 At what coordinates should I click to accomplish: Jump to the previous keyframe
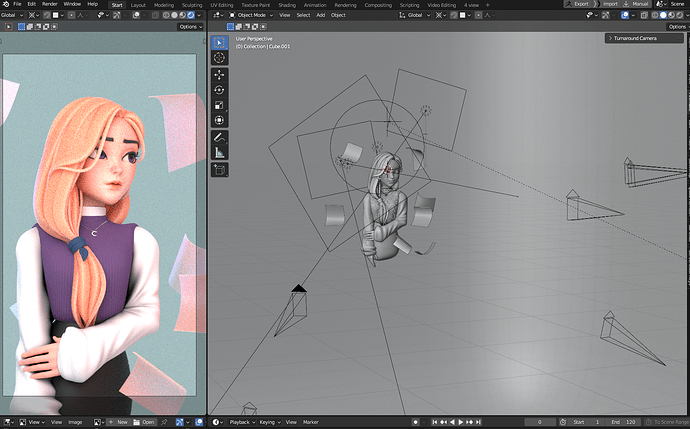tap(444, 422)
